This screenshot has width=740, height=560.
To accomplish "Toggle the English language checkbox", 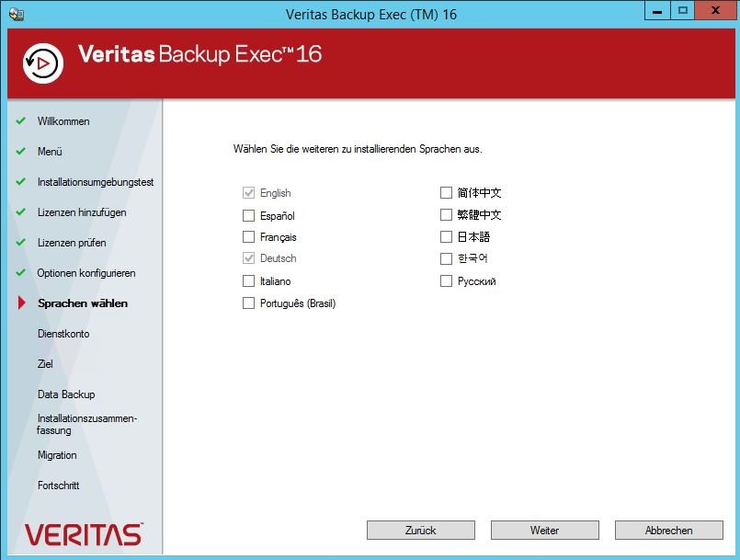I will 248,193.
